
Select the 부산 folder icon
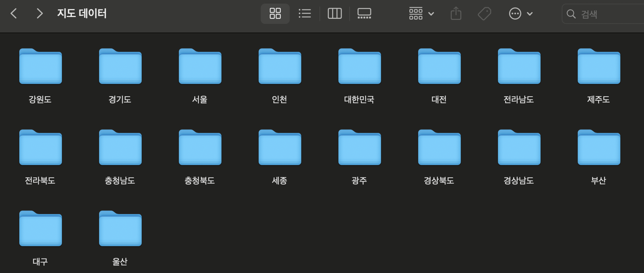point(599,147)
